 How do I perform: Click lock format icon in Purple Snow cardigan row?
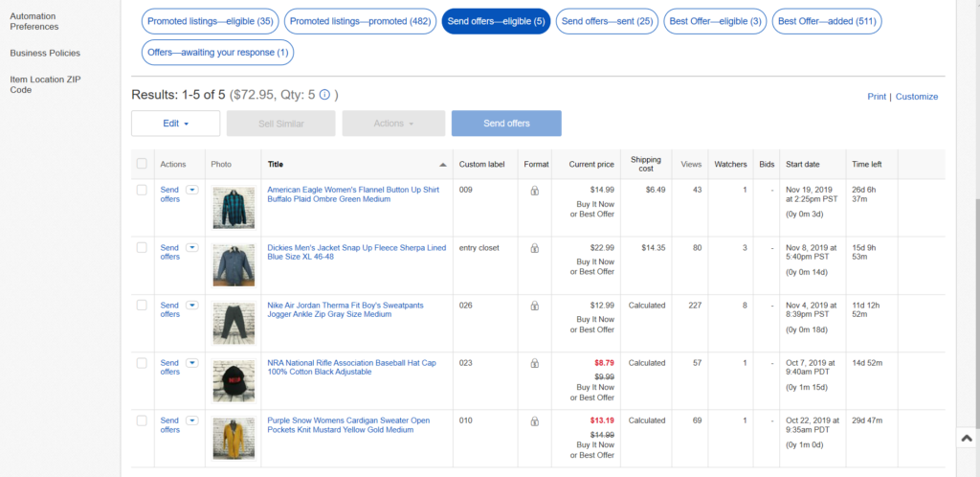(534, 420)
